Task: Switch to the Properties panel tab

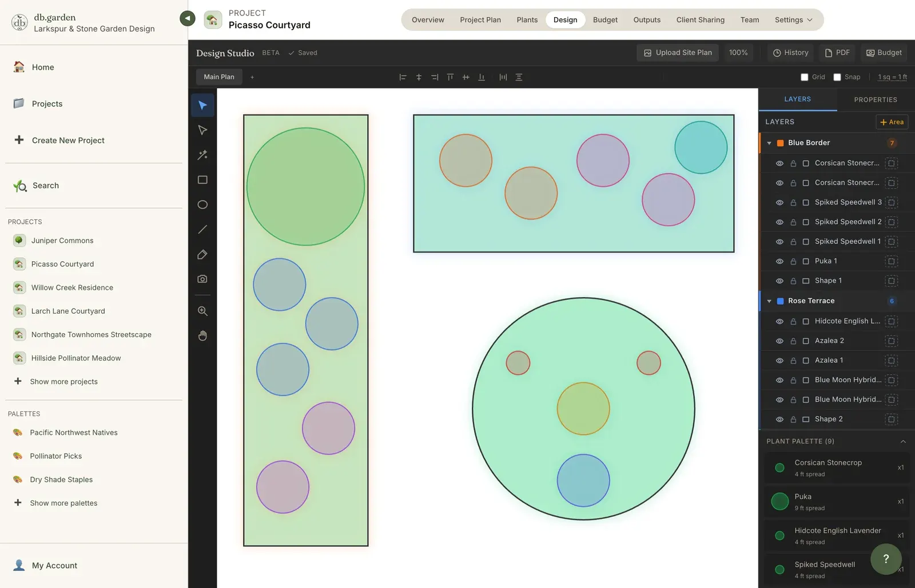Action: point(876,99)
